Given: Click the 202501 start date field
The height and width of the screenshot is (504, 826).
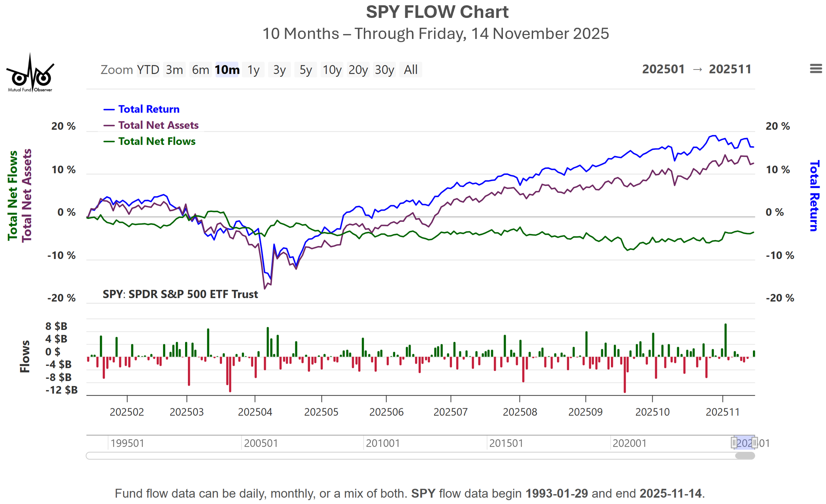Looking at the screenshot, I should [x=663, y=69].
